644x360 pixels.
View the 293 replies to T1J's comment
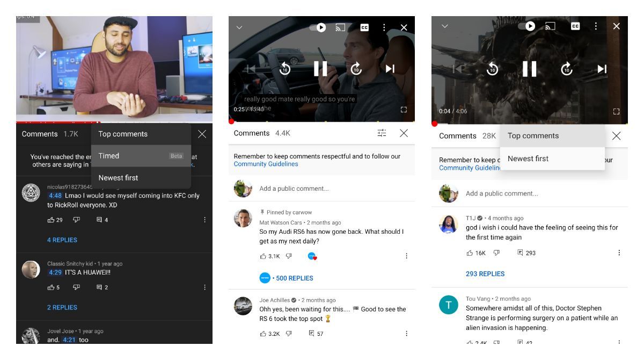[x=485, y=273]
